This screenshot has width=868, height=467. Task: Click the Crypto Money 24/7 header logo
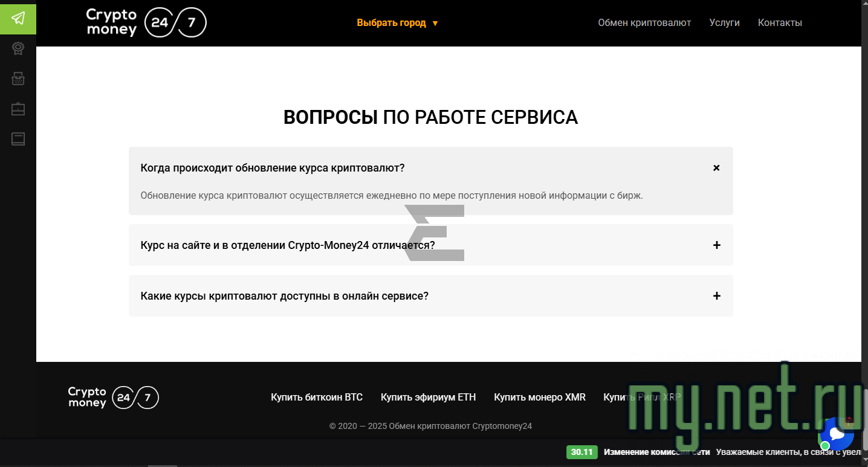pyautogui.click(x=145, y=22)
